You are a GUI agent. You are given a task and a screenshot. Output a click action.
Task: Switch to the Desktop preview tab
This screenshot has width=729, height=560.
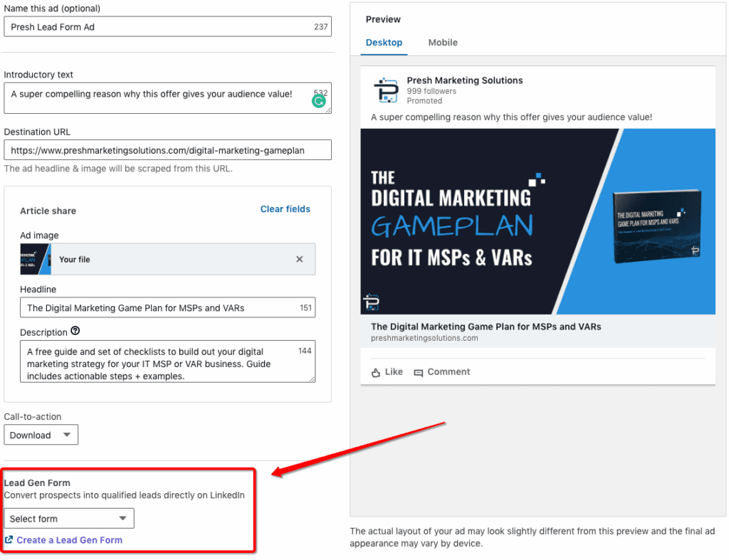pyautogui.click(x=384, y=42)
